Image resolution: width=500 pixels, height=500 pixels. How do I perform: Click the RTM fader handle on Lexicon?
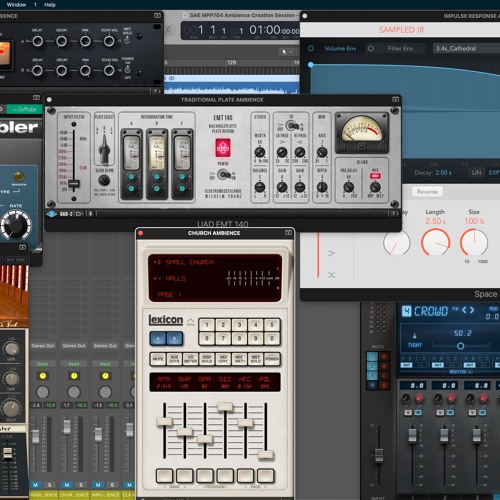(164, 421)
